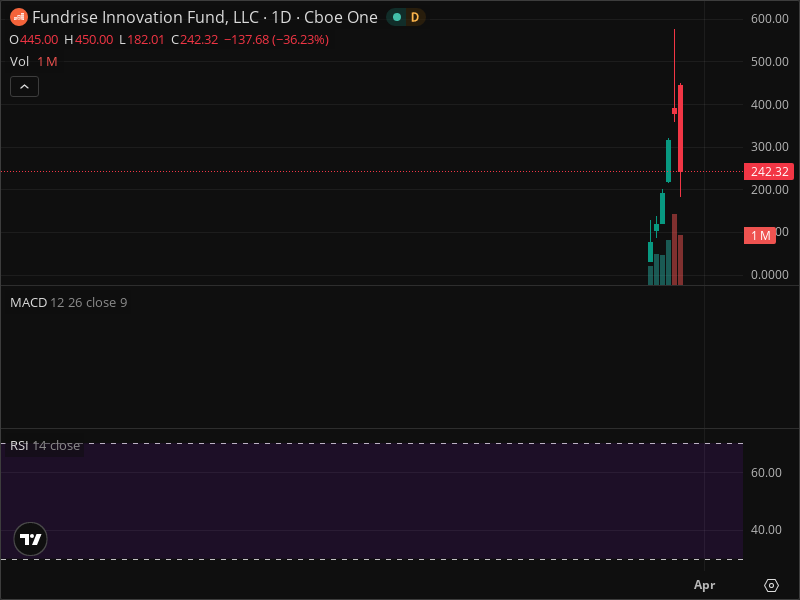Screen dimensions: 800x600
Task: Click the green market status dot
Action: (397, 17)
